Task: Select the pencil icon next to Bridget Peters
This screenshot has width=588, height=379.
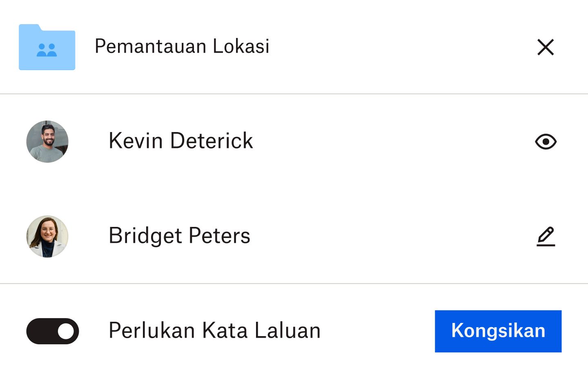Action: click(546, 236)
